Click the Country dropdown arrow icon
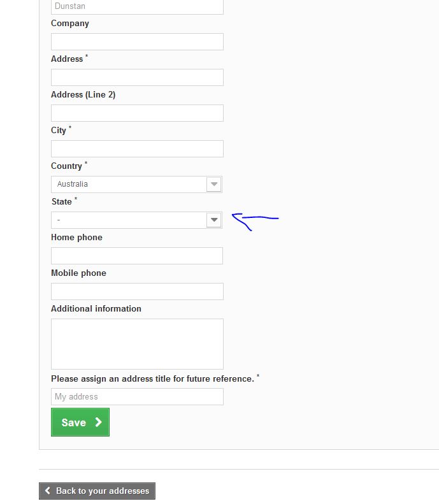Image resolution: width=439 pixels, height=504 pixels. [x=214, y=184]
